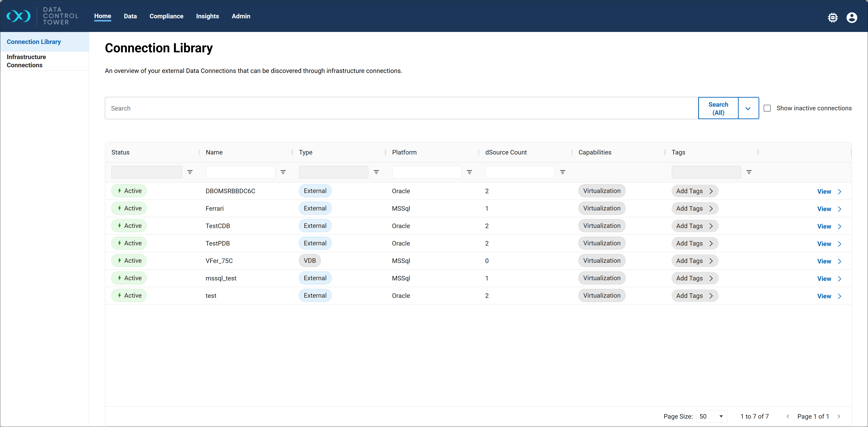
Task: Expand the Search (All) dropdown arrow
Action: point(748,109)
